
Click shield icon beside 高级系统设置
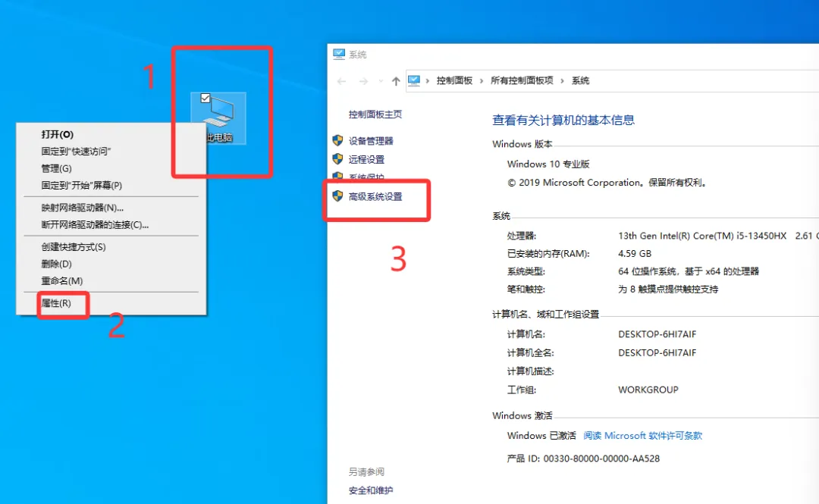tap(337, 196)
